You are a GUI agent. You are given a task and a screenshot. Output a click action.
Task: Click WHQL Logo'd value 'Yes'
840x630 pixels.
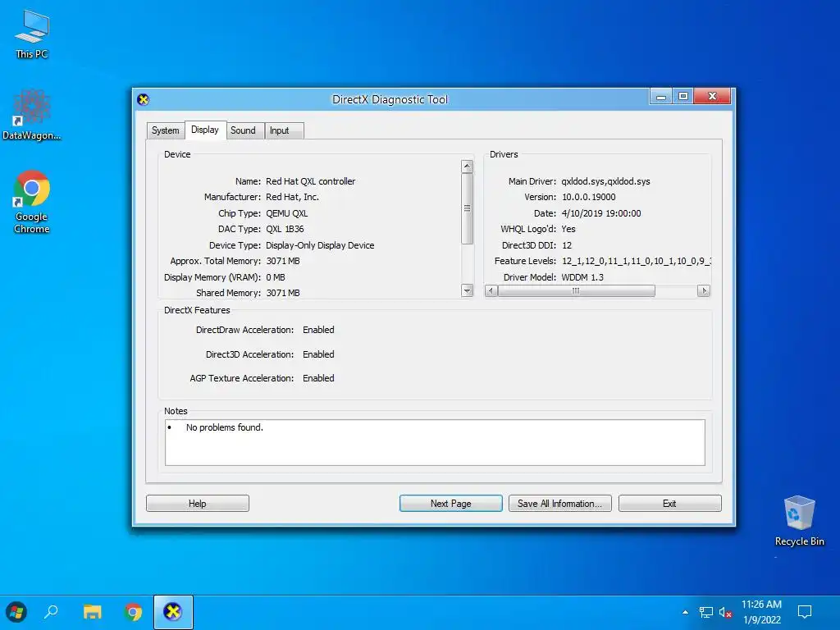point(568,229)
